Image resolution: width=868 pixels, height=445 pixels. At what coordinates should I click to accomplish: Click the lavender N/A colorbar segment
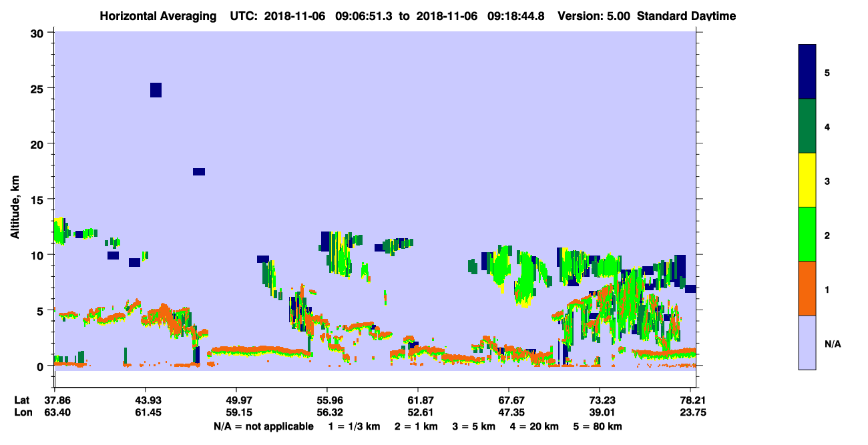tap(807, 342)
